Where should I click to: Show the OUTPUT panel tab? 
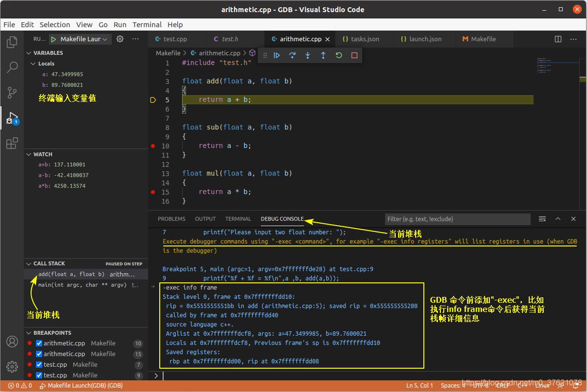click(x=205, y=219)
